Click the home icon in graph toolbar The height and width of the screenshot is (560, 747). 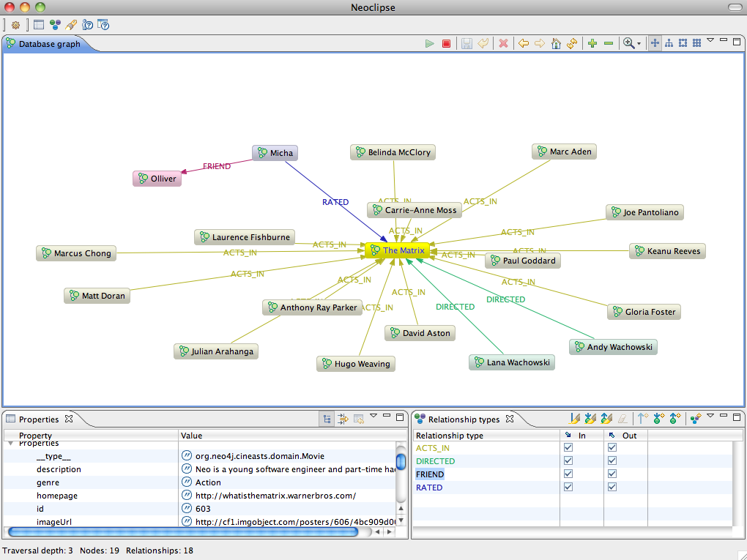coord(556,44)
